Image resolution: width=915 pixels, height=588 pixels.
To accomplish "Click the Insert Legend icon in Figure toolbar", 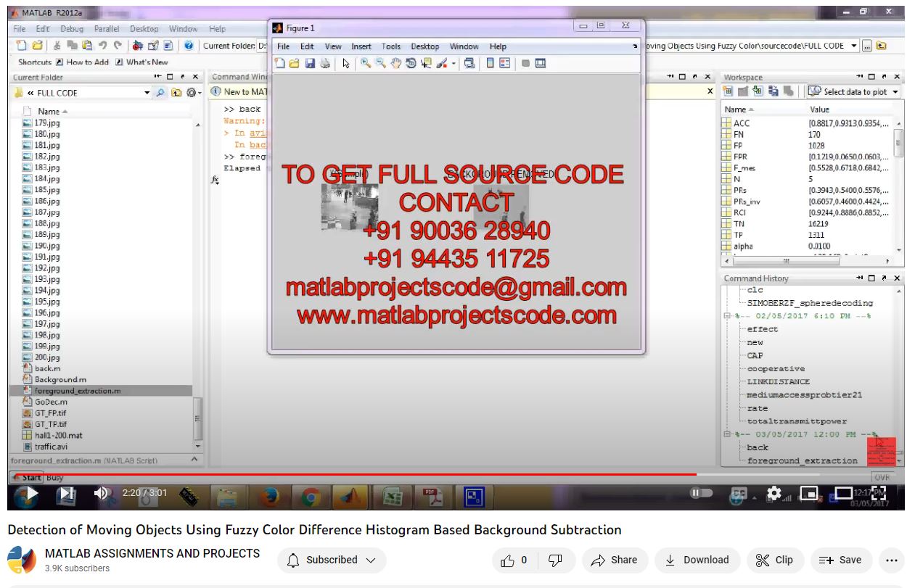I will [505, 64].
